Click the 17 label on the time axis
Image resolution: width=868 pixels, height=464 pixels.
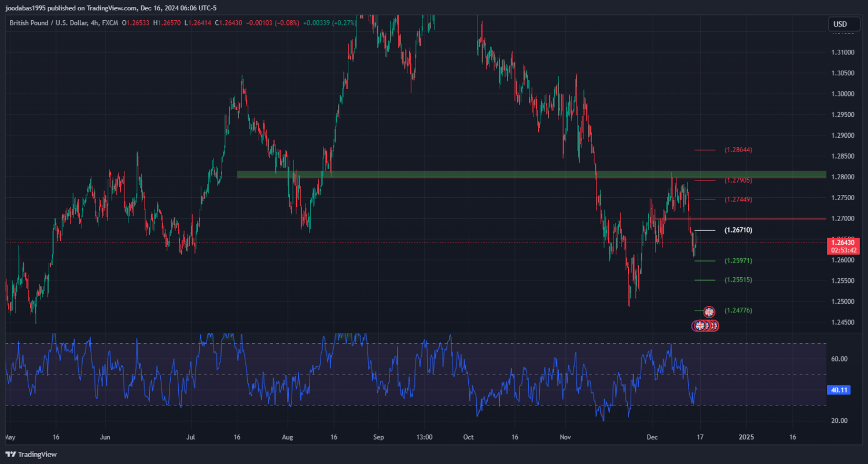click(700, 437)
